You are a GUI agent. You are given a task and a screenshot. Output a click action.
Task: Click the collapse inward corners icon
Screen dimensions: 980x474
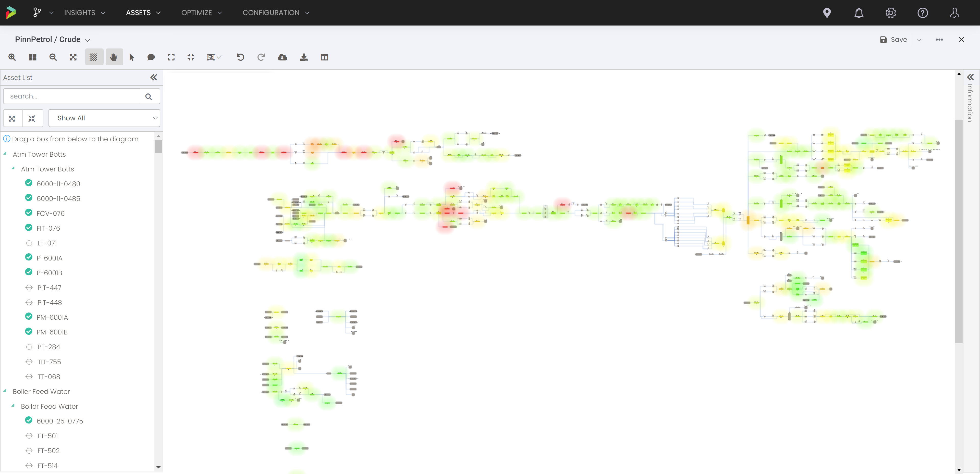tap(191, 57)
